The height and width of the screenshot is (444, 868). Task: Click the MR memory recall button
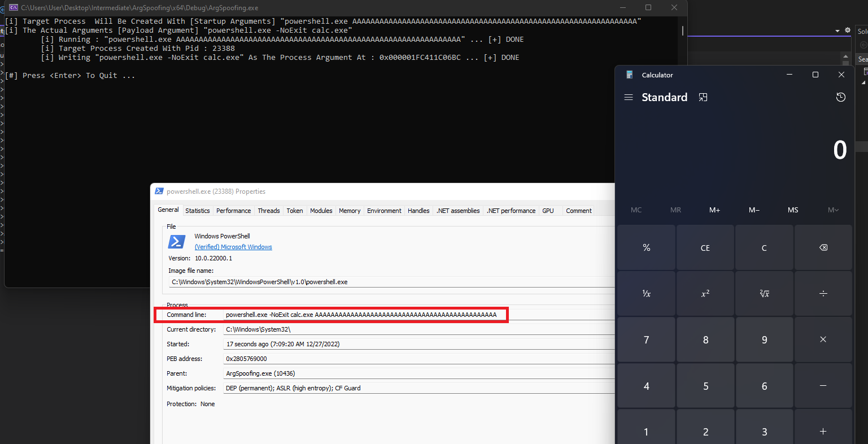click(675, 210)
